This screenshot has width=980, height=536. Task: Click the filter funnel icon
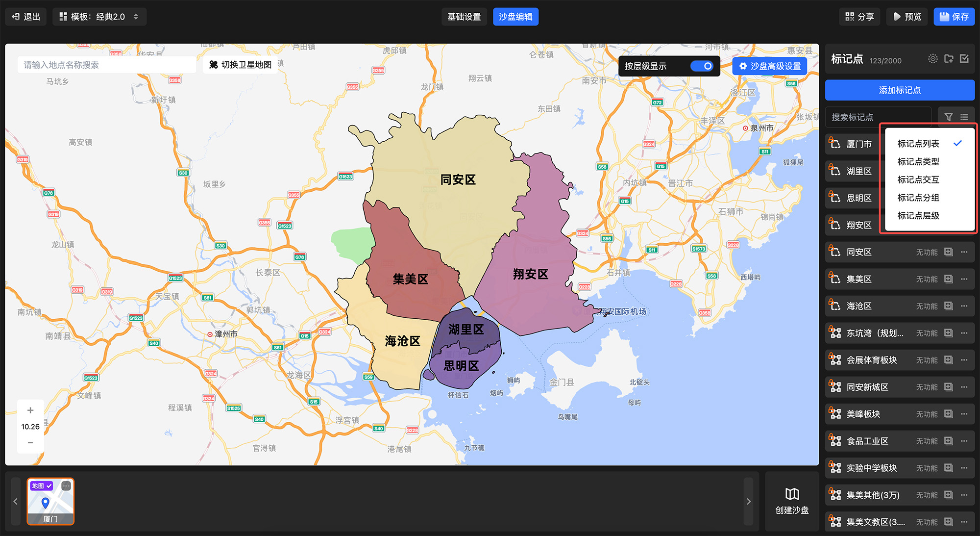pos(949,117)
